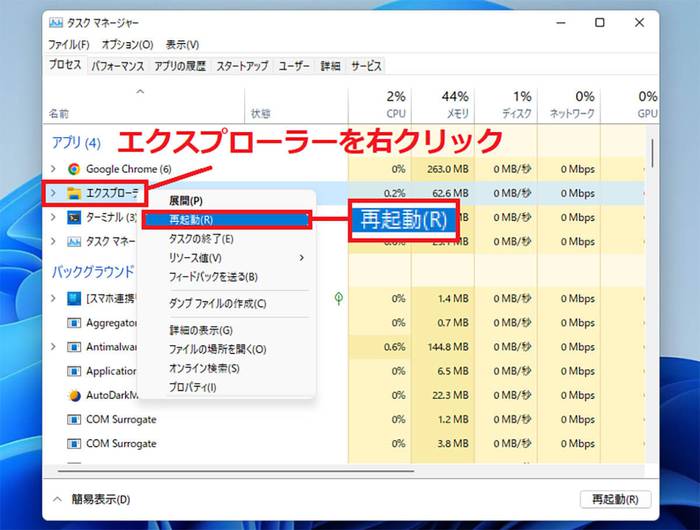Expand the スマホ連携 background process
Image resolution: width=700 pixels, height=530 pixels.
tap(53, 298)
